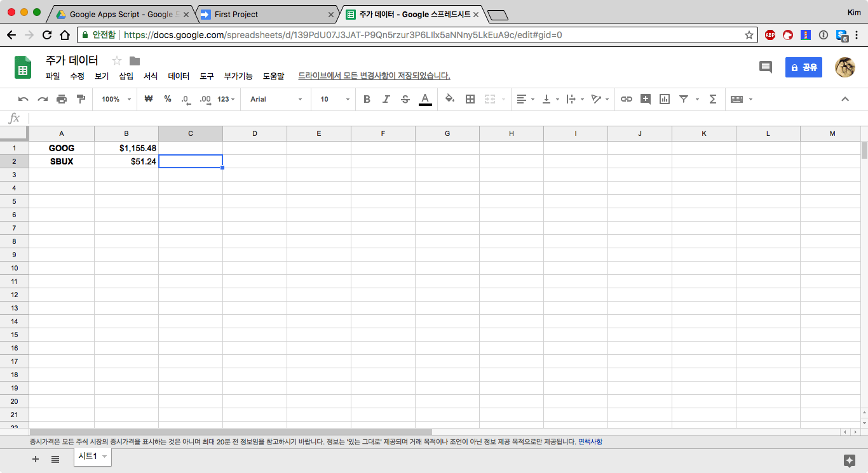Open the cell borders tool
The width and height of the screenshot is (868, 473).
(470, 99)
